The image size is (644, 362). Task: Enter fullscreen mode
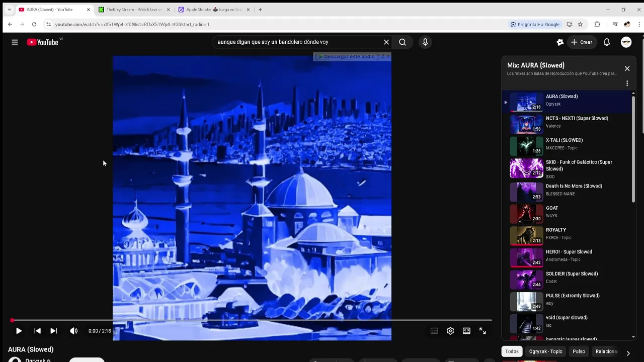(x=482, y=331)
